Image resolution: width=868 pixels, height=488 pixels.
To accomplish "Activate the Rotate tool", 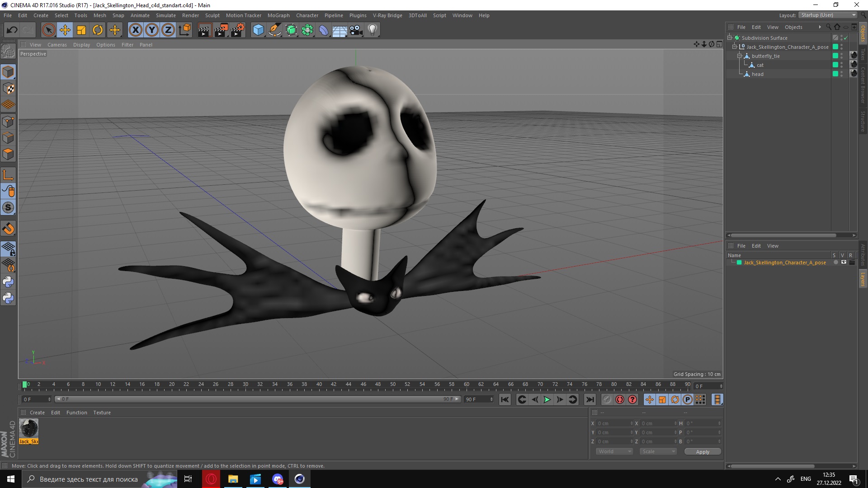I will point(98,30).
